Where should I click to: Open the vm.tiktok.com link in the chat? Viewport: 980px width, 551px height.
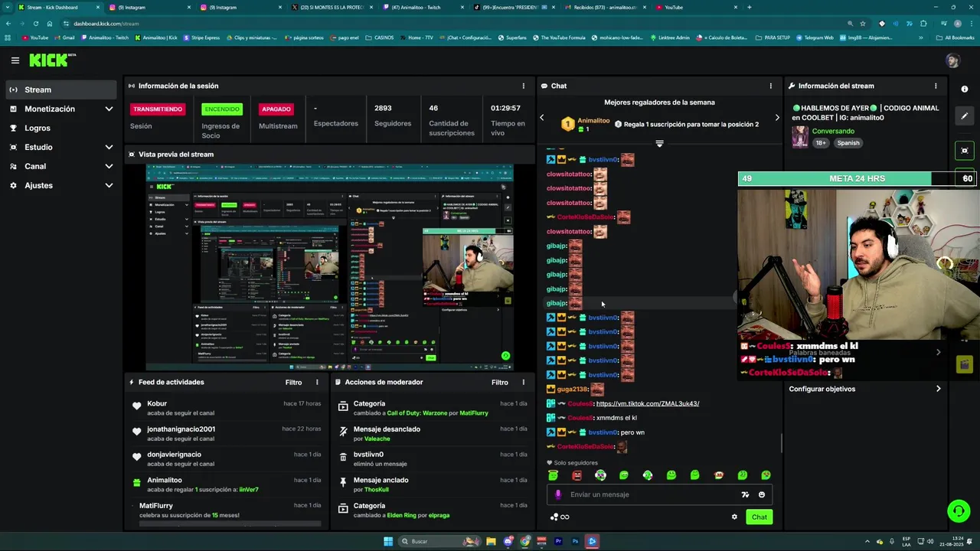coord(647,403)
